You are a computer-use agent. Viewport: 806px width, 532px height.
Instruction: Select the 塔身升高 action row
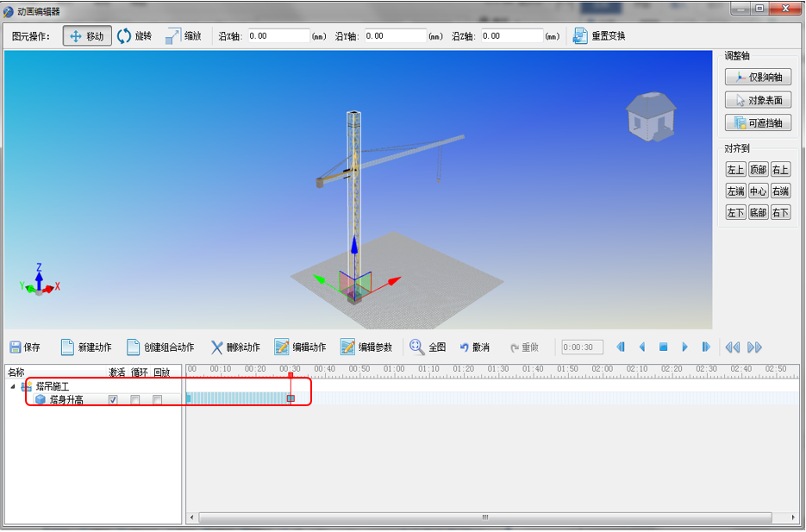[x=66, y=399]
